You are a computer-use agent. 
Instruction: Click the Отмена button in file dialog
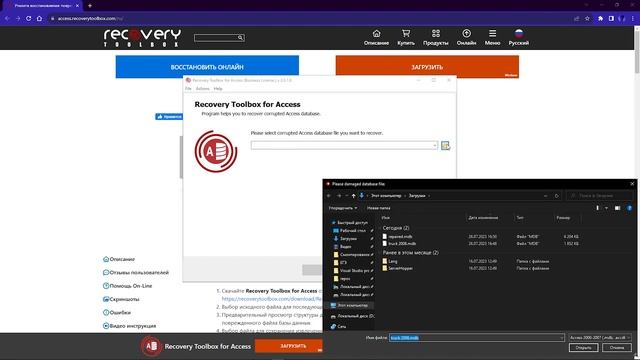tap(617, 348)
